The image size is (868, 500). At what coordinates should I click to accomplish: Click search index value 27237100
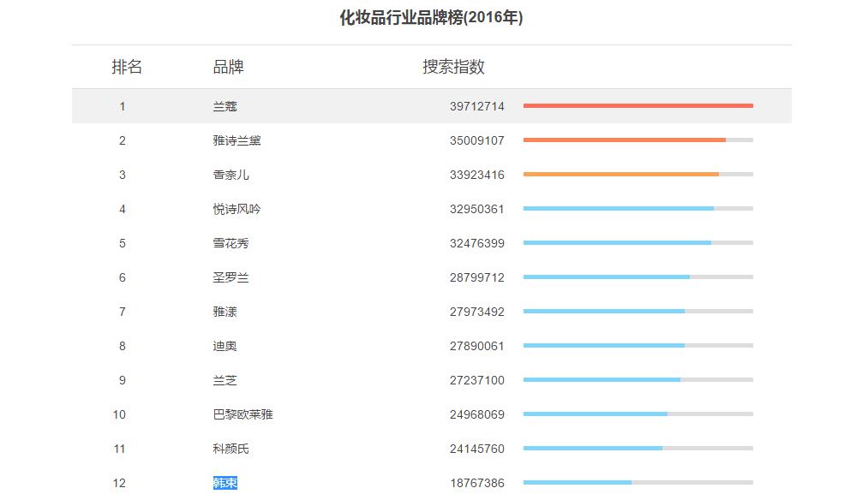pos(476,380)
